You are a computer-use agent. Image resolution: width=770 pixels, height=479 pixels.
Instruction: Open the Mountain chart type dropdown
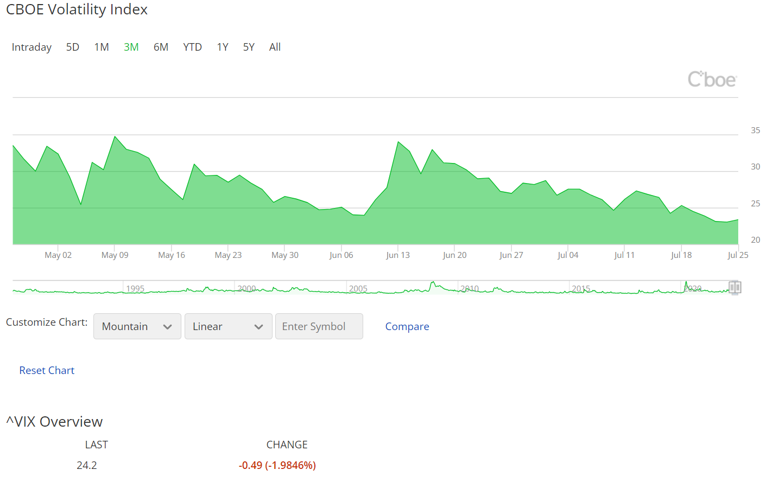137,326
